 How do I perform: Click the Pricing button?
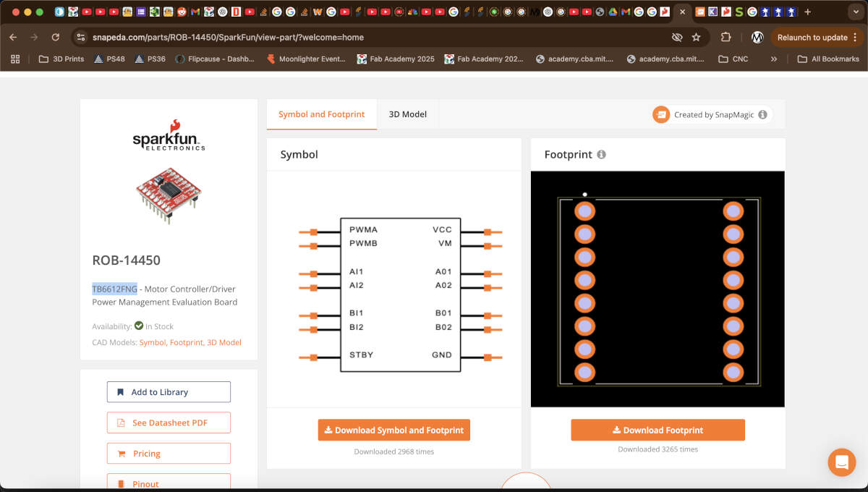pos(169,454)
